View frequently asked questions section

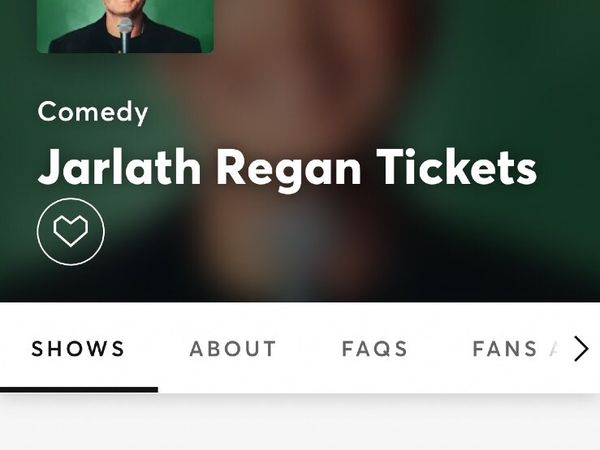click(374, 349)
